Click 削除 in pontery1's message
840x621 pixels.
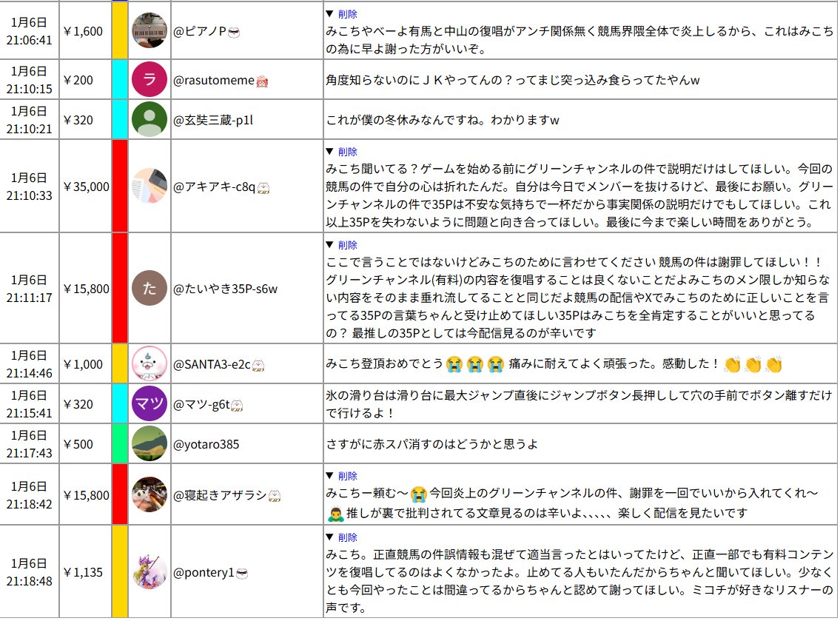point(347,537)
